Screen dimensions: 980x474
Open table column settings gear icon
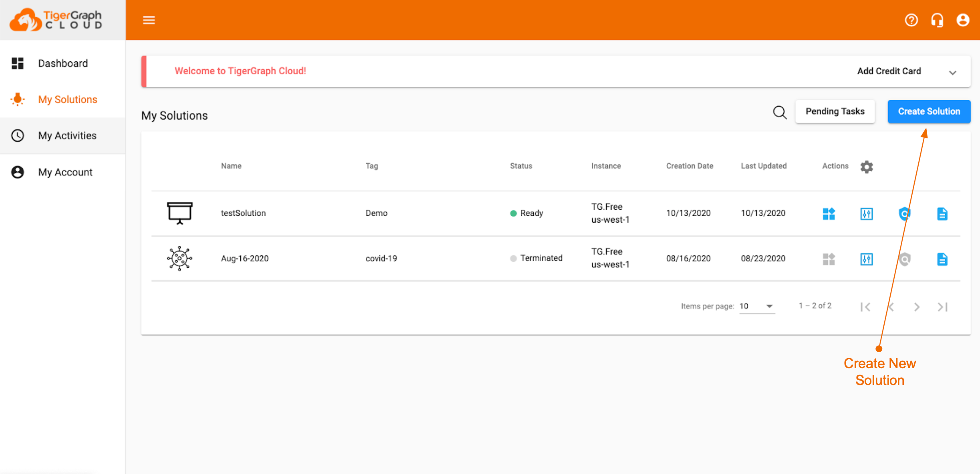(x=866, y=166)
